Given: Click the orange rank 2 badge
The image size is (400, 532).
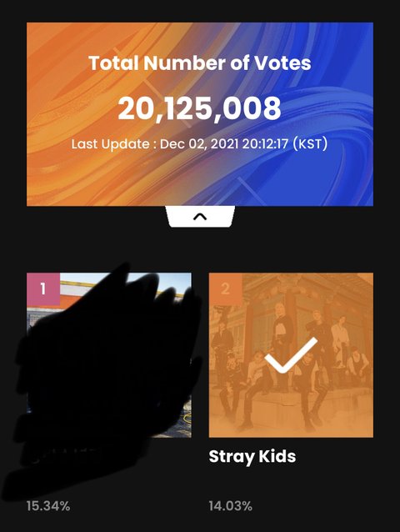Looking at the screenshot, I should pyautogui.click(x=226, y=289).
